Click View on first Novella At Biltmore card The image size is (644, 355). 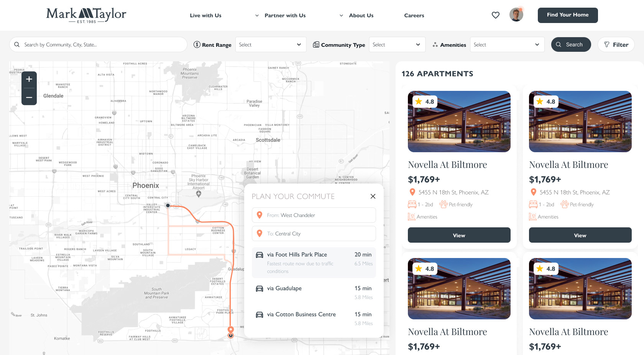459,235
